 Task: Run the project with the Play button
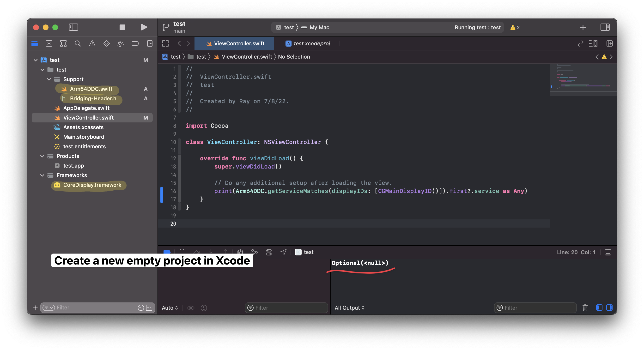coord(144,27)
